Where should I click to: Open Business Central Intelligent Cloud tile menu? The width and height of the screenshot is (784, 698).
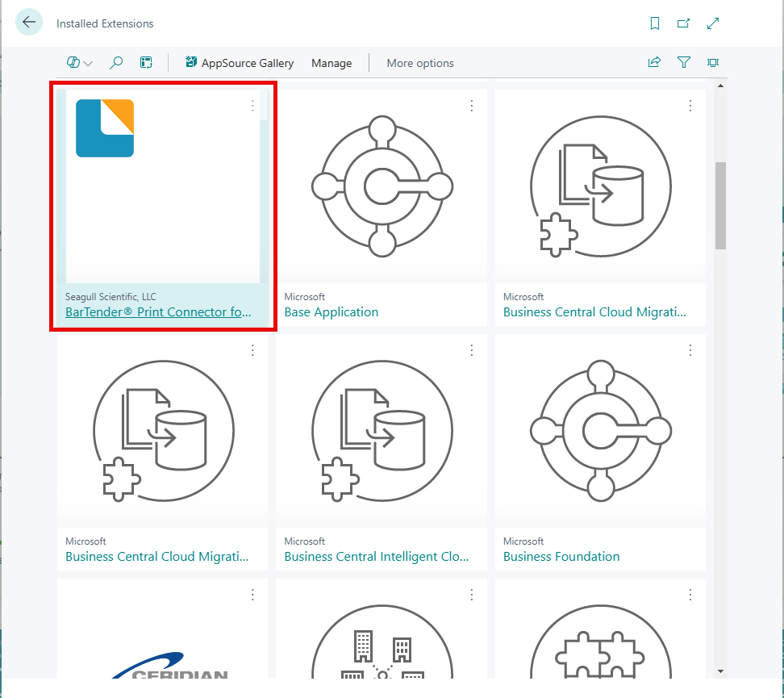472,350
